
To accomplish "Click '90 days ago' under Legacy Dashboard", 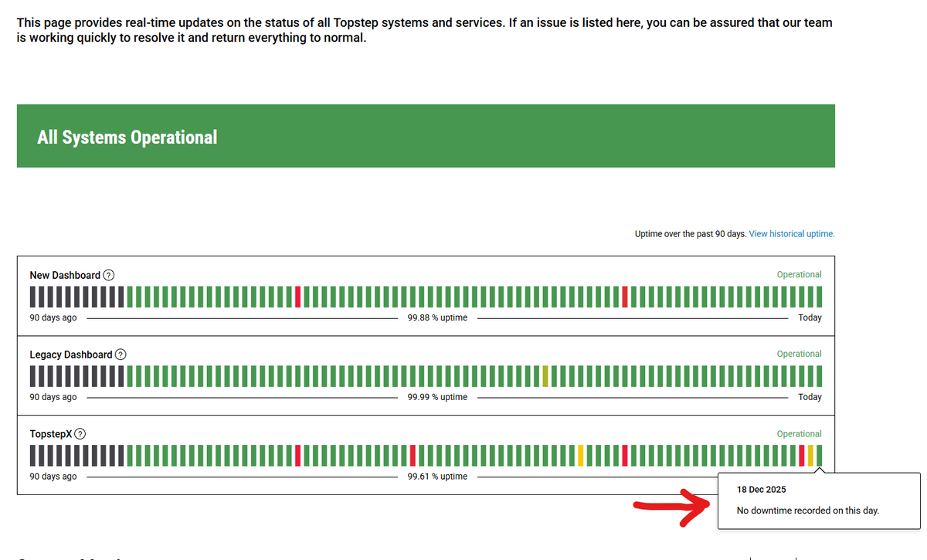I will pos(53,397).
